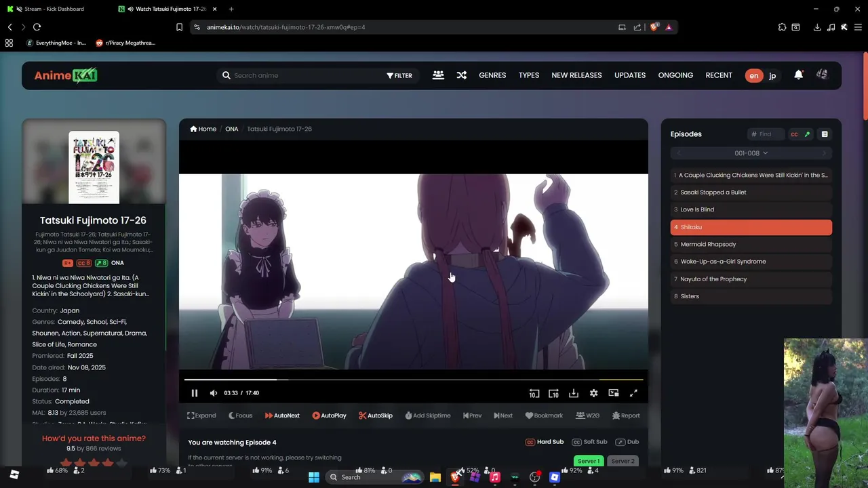The image size is (868, 488).
Task: Select episode 3 Love Is Blind
Action: tap(751, 209)
